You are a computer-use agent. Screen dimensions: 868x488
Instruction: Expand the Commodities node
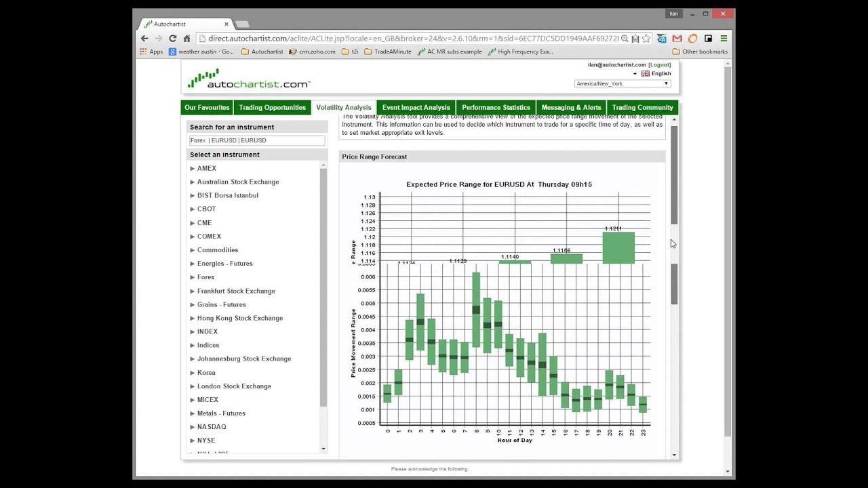(193, 249)
